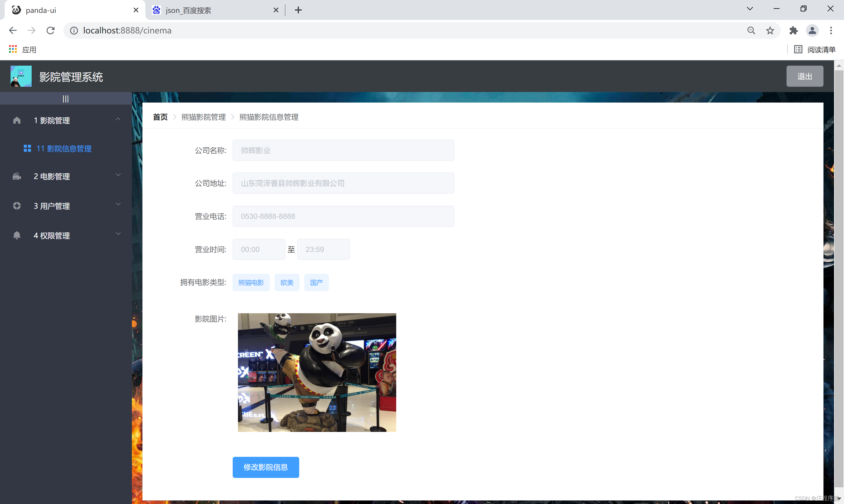Viewport: 844px width, 504px height.
Task: Open the 4 权限管理 sidebar menu
Action: coord(66,235)
